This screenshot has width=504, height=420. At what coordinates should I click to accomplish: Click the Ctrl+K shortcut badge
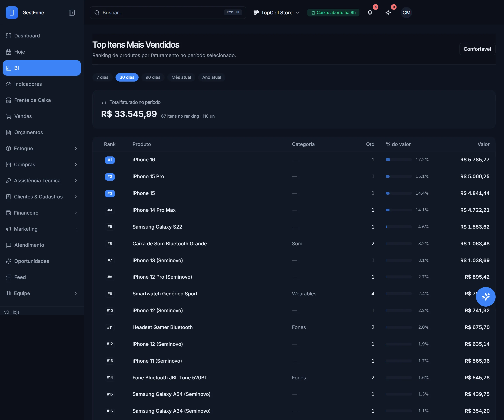[233, 12]
